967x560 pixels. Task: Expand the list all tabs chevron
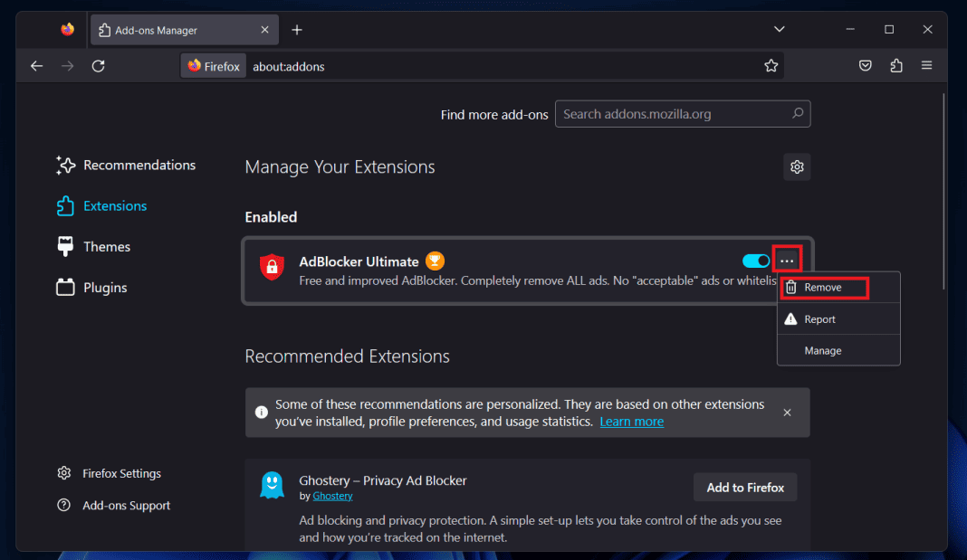tap(780, 30)
